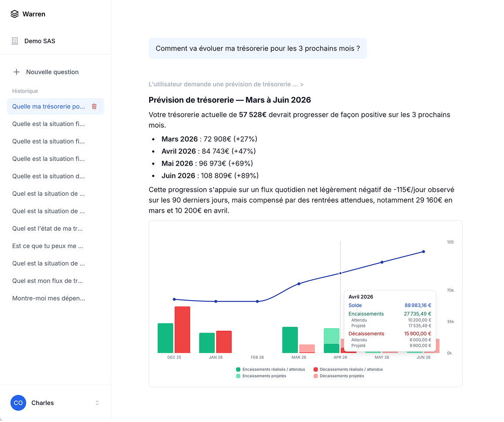Click the green Solde value in the Avril 2026 tooltip
This screenshot has width=504, height=422.
(x=418, y=305)
